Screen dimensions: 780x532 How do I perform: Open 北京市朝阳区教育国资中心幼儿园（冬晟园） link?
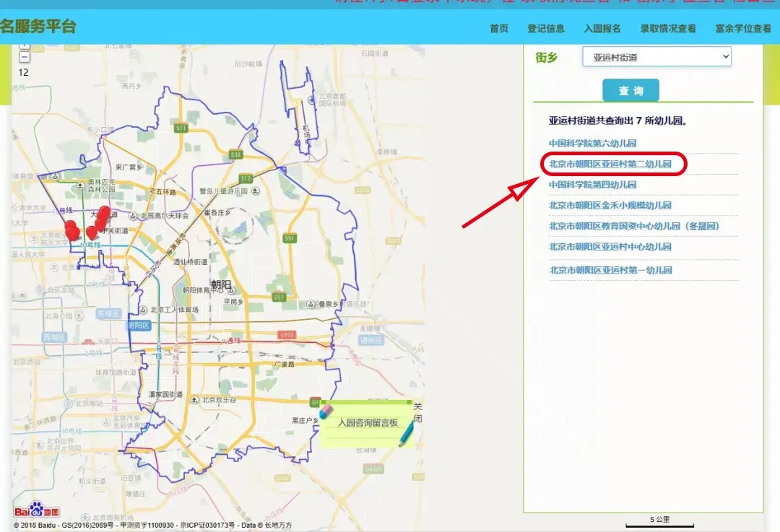pyautogui.click(x=634, y=226)
